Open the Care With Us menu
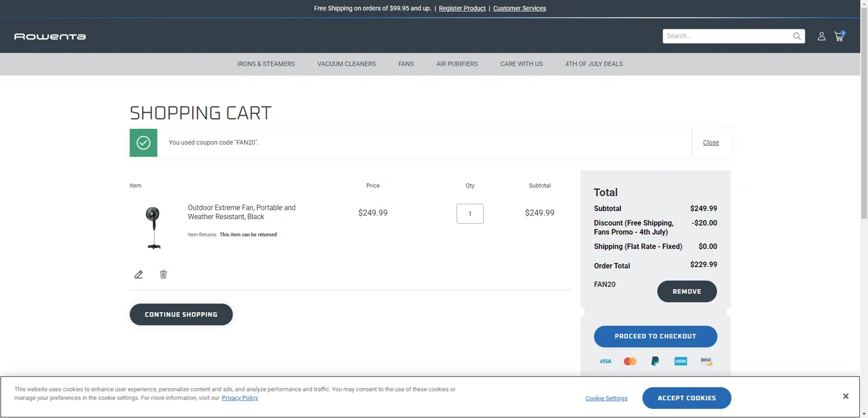Image resolution: width=868 pixels, height=418 pixels. pos(521,64)
